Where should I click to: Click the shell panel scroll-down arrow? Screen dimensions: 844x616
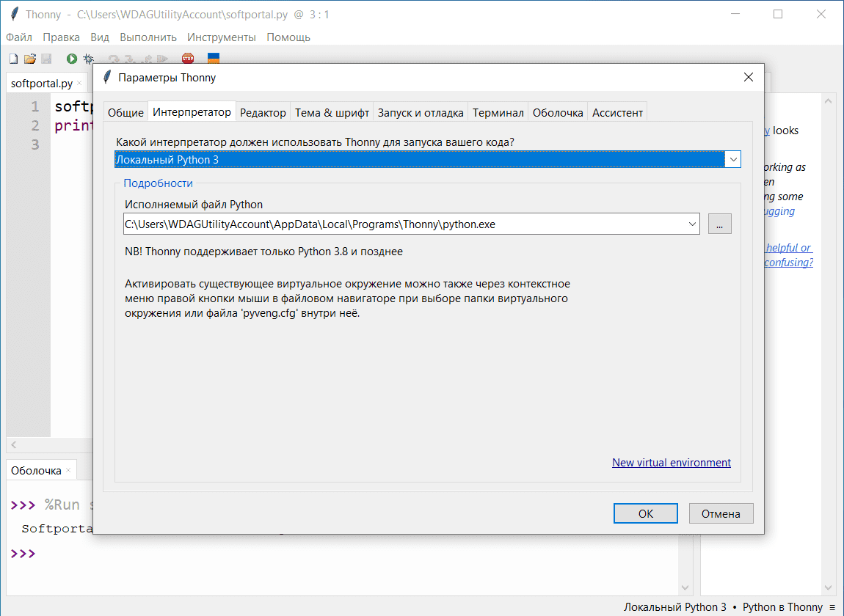coord(685,587)
